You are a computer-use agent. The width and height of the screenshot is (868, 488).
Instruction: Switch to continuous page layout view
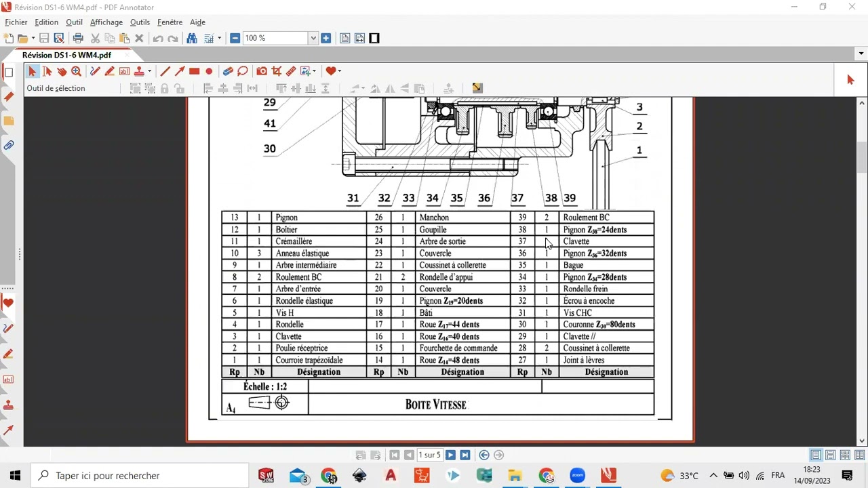[831, 455]
